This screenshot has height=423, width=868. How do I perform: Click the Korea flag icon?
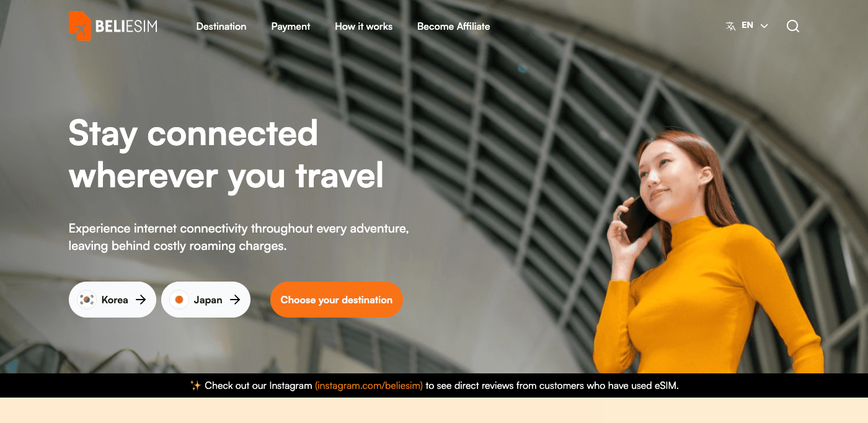(87, 300)
